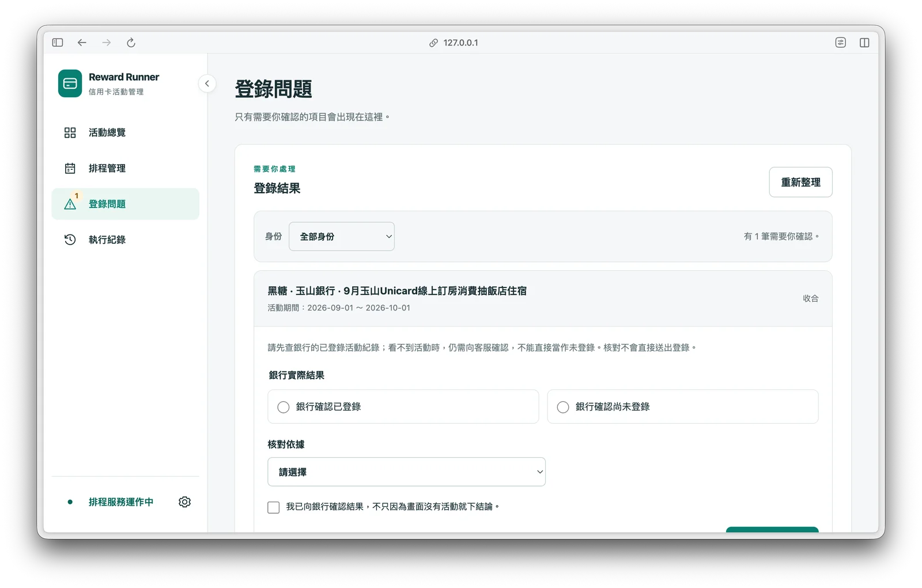Click the split view icon in browser toolbar
922x588 pixels.
click(x=864, y=43)
